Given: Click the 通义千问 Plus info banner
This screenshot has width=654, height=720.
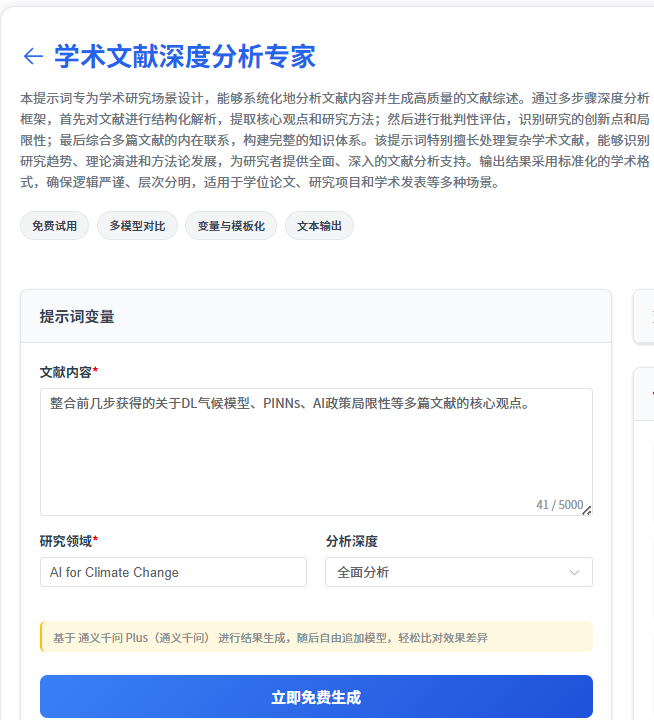Looking at the screenshot, I should 316,637.
